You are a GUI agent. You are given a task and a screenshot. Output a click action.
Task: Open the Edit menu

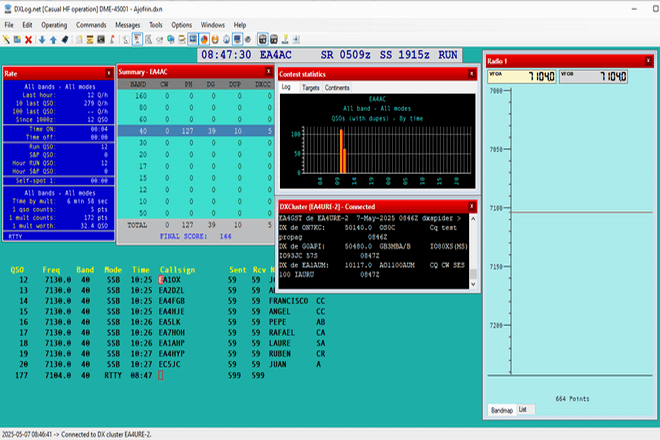pyautogui.click(x=27, y=25)
